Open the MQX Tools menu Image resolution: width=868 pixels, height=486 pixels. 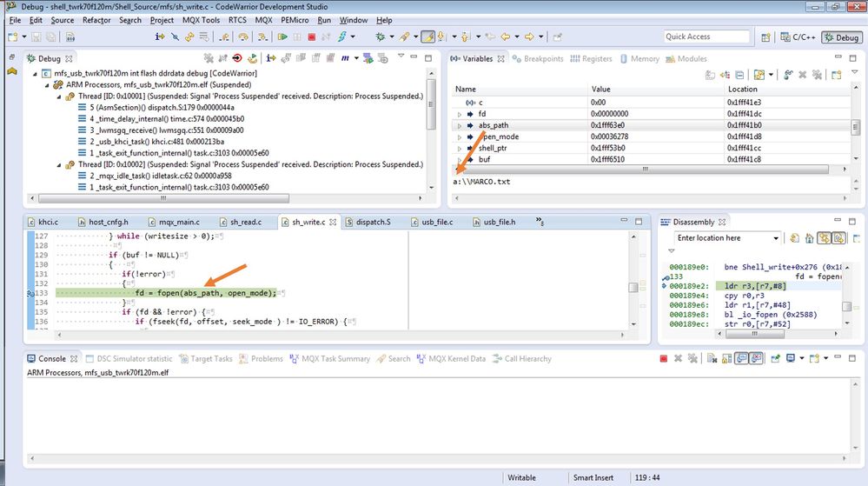click(201, 20)
